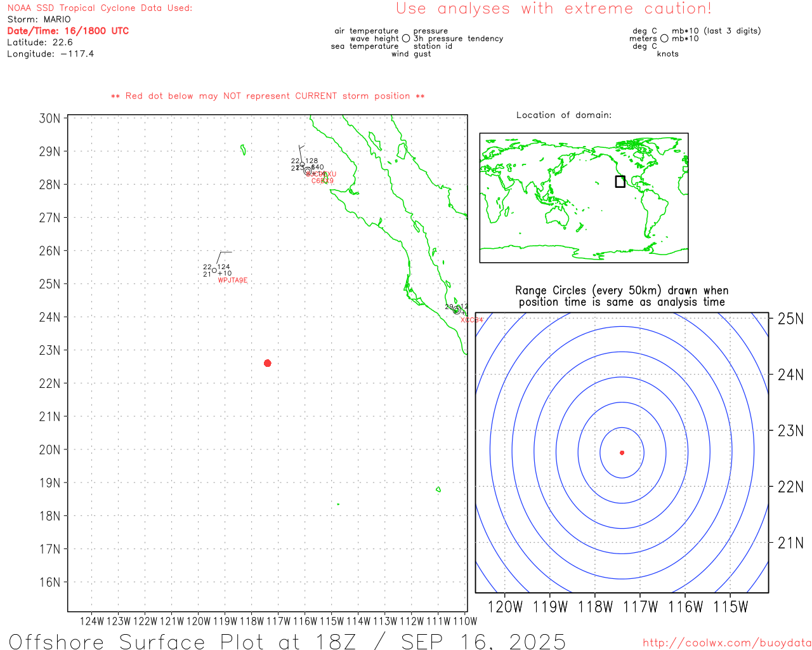
Task: Click the WPJTA9E station ID label
Action: (x=233, y=281)
